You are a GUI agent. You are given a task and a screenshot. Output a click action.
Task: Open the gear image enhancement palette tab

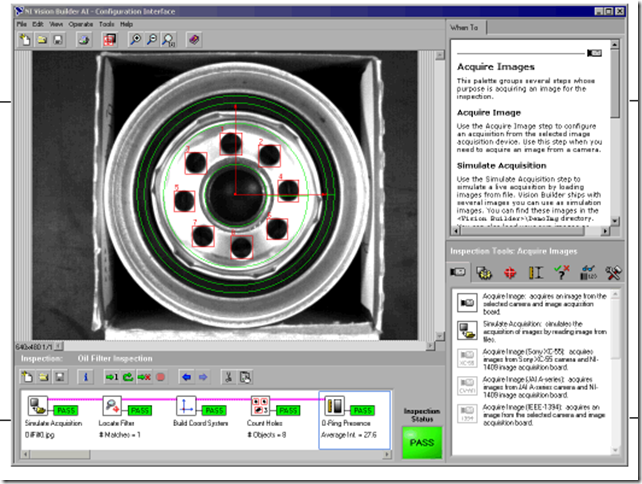(484, 272)
